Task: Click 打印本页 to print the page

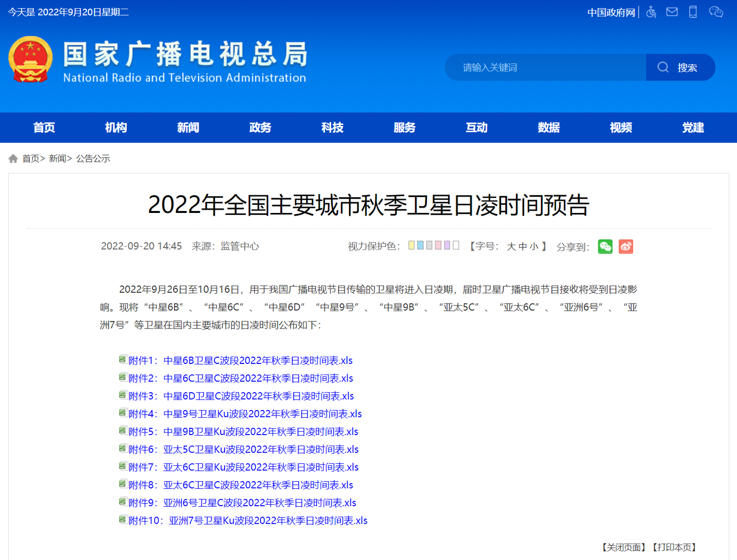Action: (675, 547)
